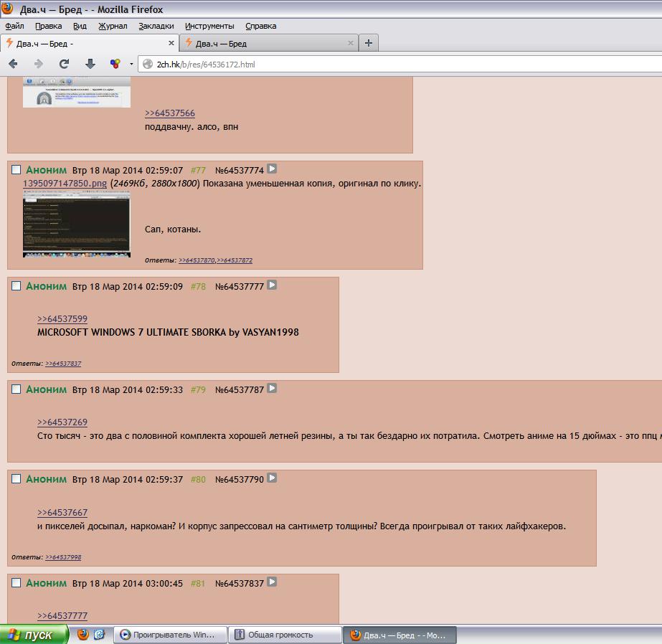Image resolution: width=662 pixels, height=644 pixels.
Task: Tick the checkbox for post #79
Action: (16, 389)
